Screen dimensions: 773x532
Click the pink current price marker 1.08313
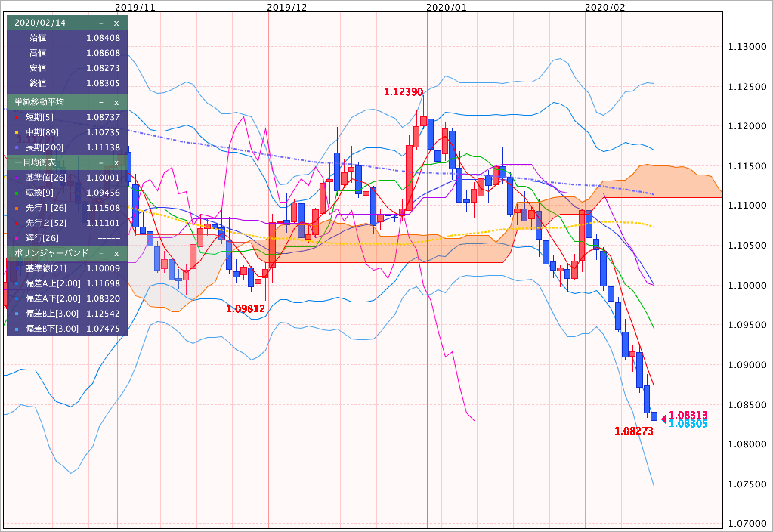[x=688, y=416]
